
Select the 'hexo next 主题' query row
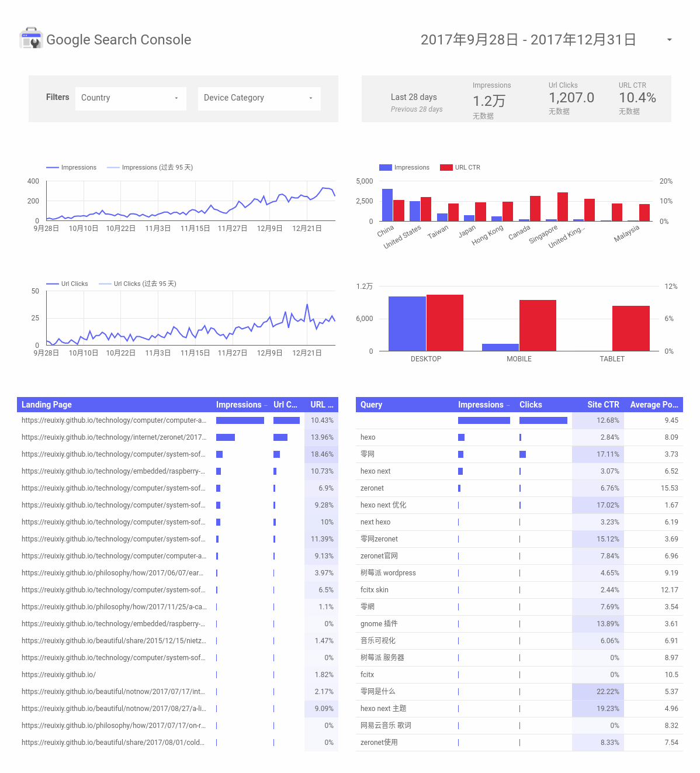(519, 709)
